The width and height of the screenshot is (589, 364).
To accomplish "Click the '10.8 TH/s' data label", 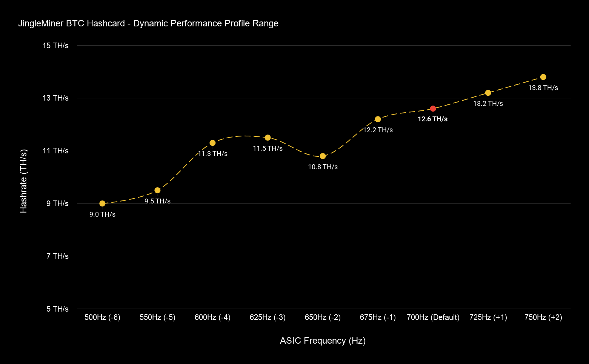I will 323,167.
